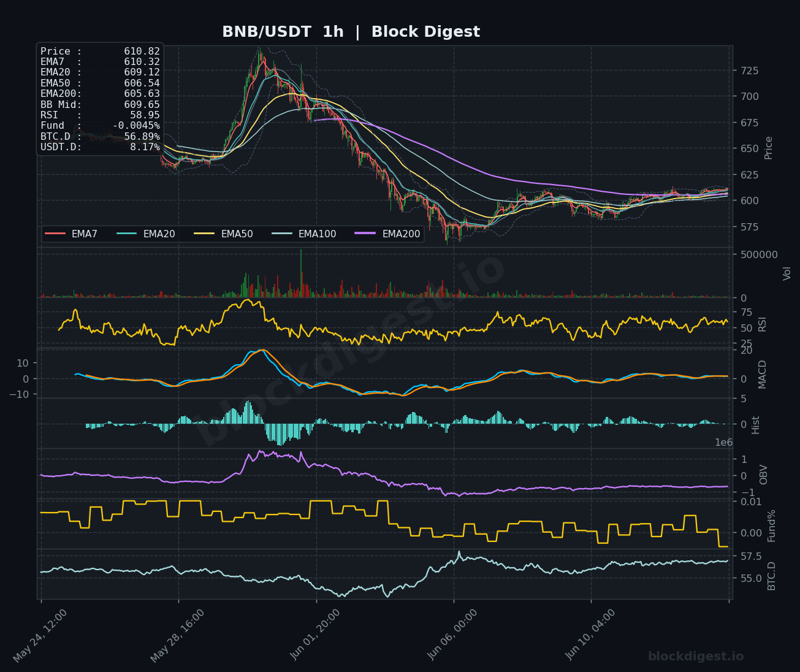Click the EMA200 legend label
The image size is (800, 672).
click(x=401, y=234)
